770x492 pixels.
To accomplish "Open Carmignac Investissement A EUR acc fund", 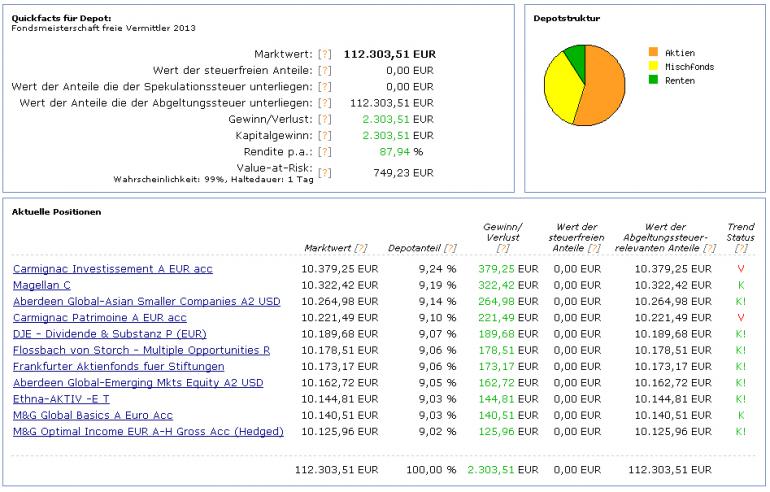I will pyautogui.click(x=113, y=269).
